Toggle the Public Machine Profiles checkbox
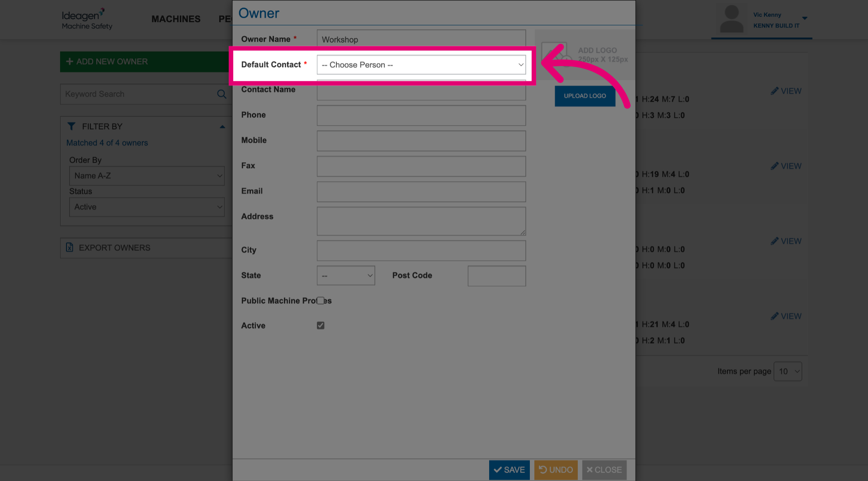Screen dimensions: 868x481 (321, 301)
